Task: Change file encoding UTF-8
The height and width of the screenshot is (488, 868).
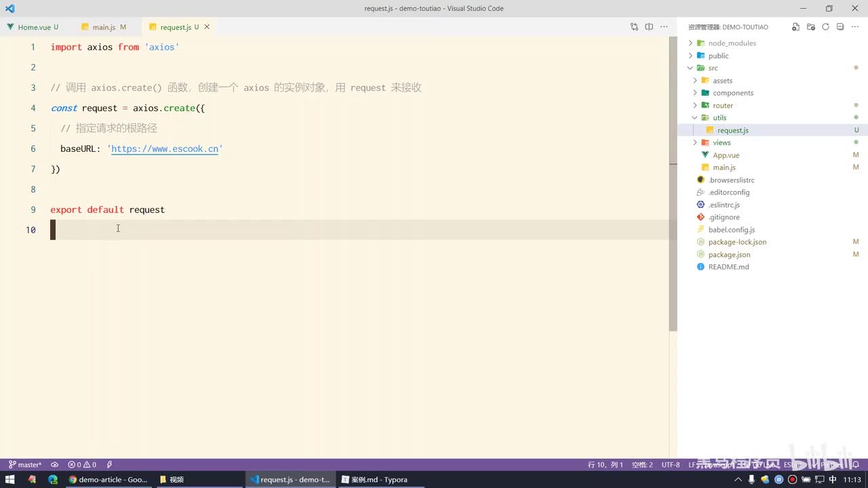Action: (x=671, y=465)
